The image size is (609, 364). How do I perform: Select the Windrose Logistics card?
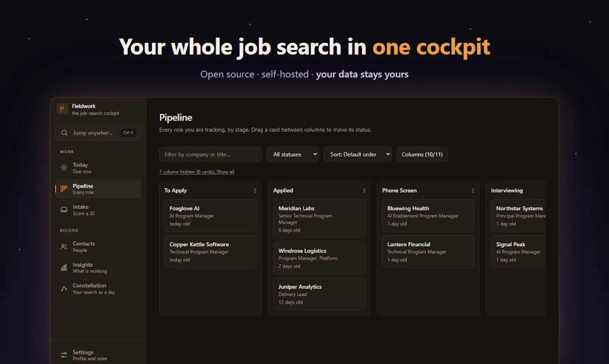(319, 258)
